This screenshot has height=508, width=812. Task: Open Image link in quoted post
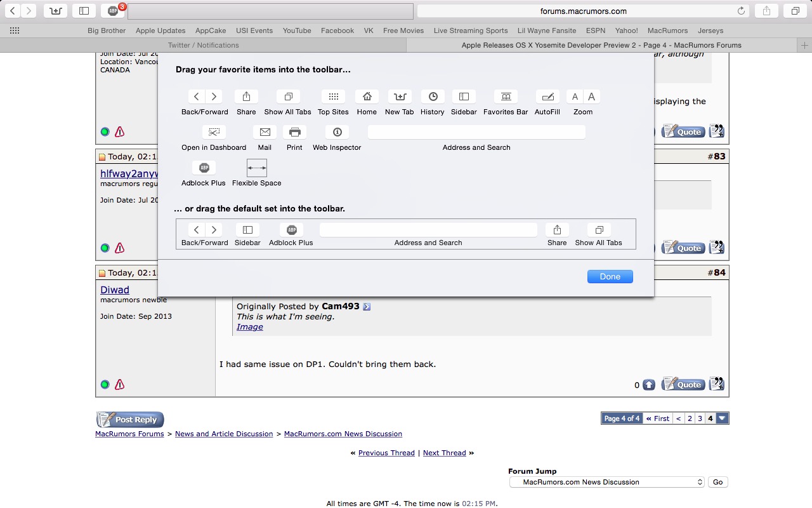coord(250,326)
